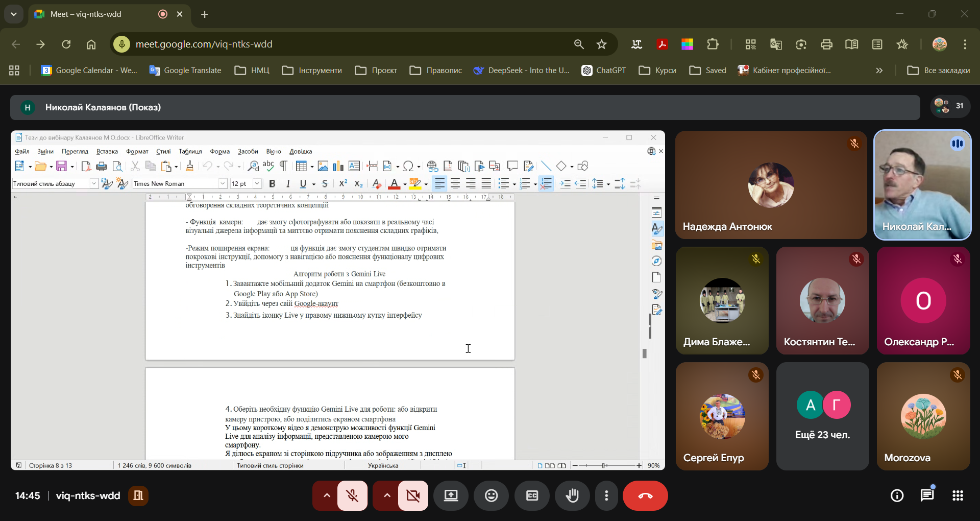Image resolution: width=980 pixels, height=521 pixels.
Task: Click the address bar with meet.google.com URL
Action: [347, 44]
